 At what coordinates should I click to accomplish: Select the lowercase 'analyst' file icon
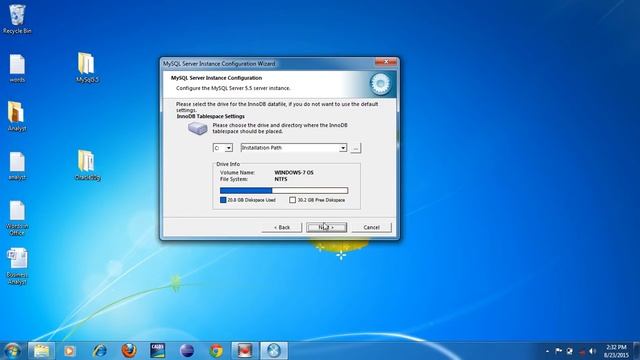point(17,166)
